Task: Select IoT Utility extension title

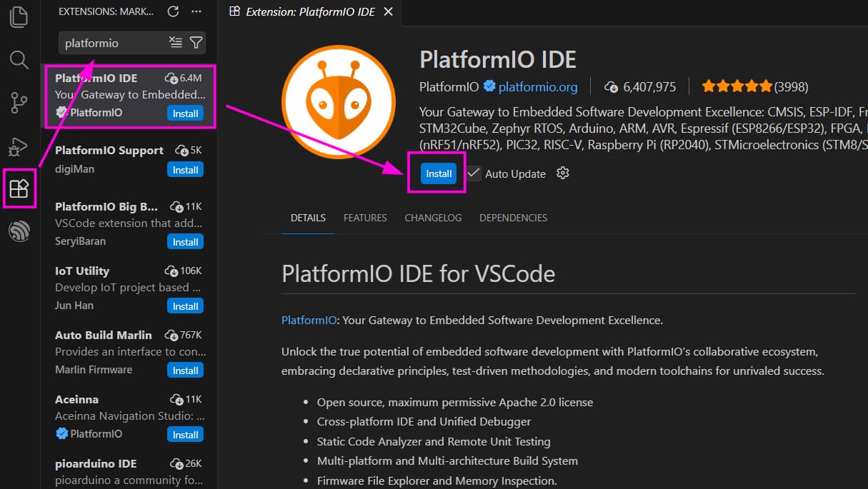Action: (82, 271)
